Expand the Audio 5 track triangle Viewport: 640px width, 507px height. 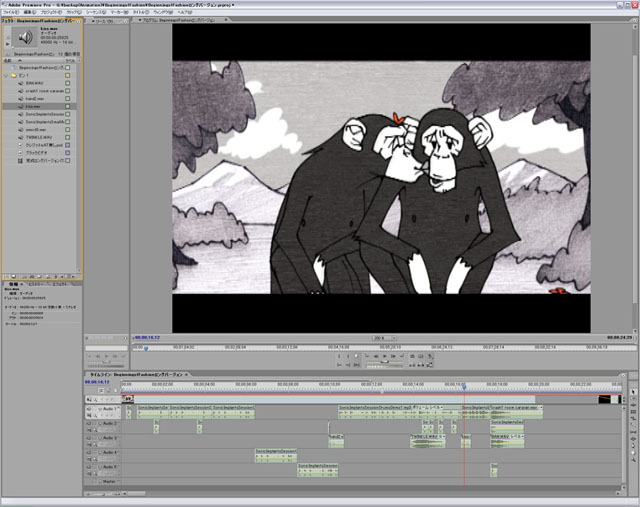coord(100,467)
